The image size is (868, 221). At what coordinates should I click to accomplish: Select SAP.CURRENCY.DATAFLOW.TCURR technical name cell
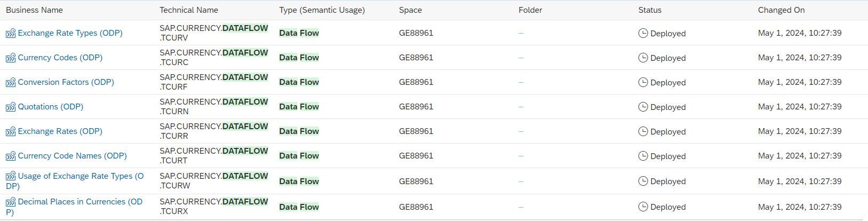[x=214, y=131]
